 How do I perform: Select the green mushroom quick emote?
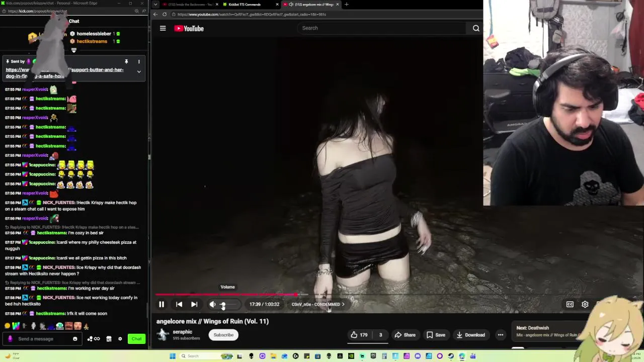click(x=60, y=326)
